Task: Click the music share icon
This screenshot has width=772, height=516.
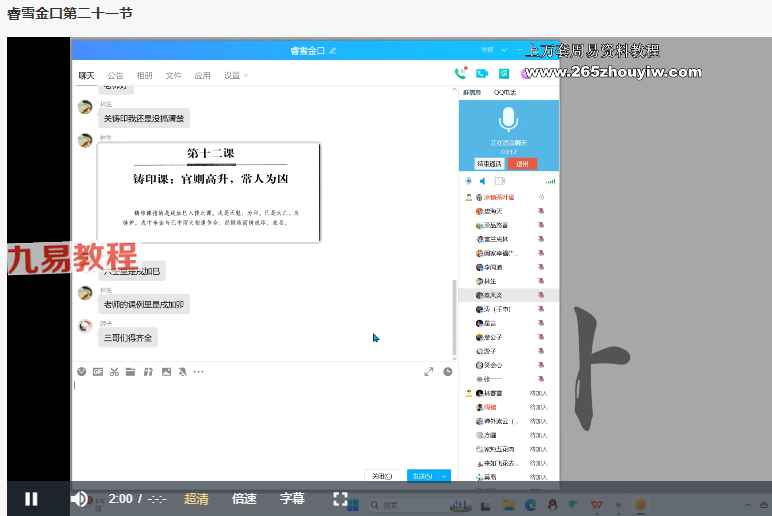Action: (x=147, y=372)
